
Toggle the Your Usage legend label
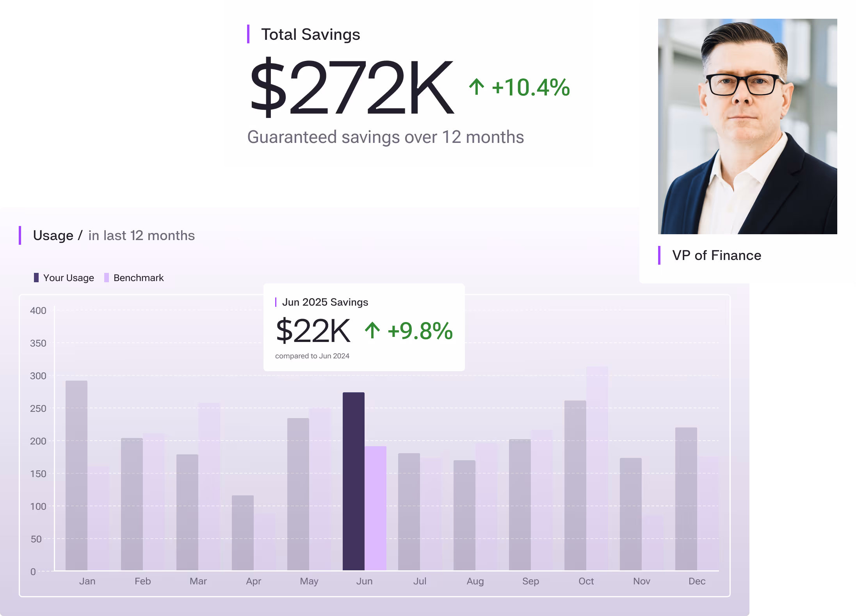pyautogui.click(x=69, y=278)
